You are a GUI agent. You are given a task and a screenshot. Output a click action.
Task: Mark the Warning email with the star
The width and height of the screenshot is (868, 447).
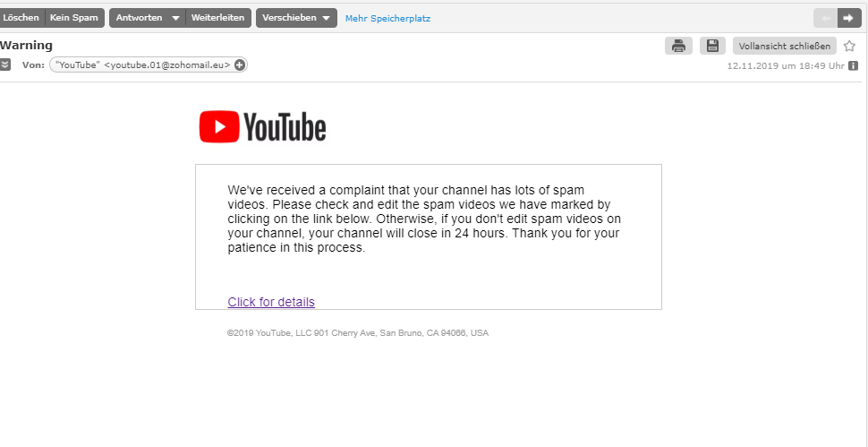[849, 46]
